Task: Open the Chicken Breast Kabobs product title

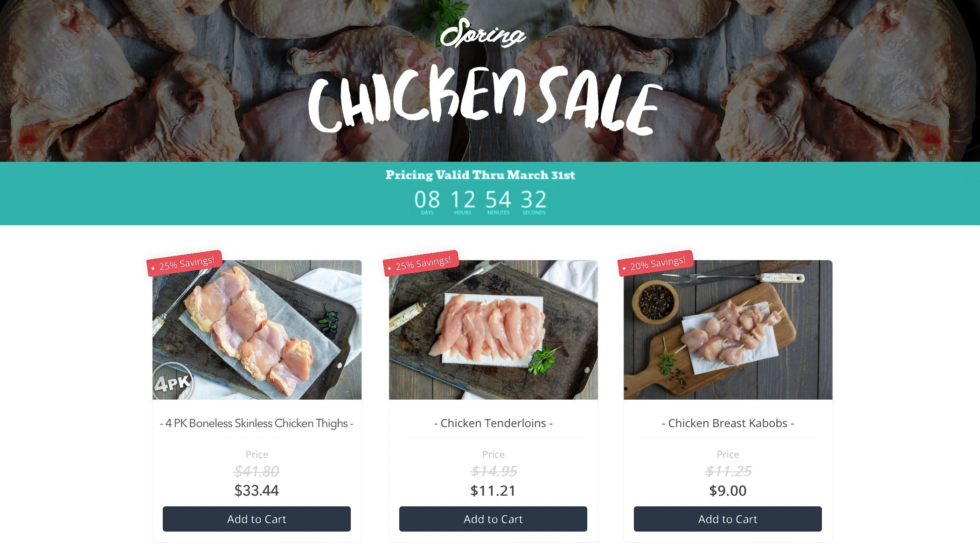Action: (x=728, y=423)
